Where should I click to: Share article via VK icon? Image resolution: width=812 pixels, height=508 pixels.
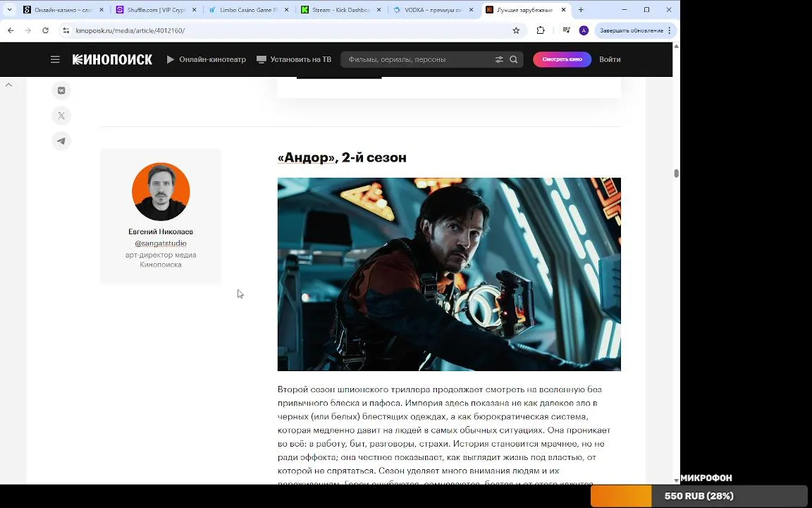pos(61,91)
